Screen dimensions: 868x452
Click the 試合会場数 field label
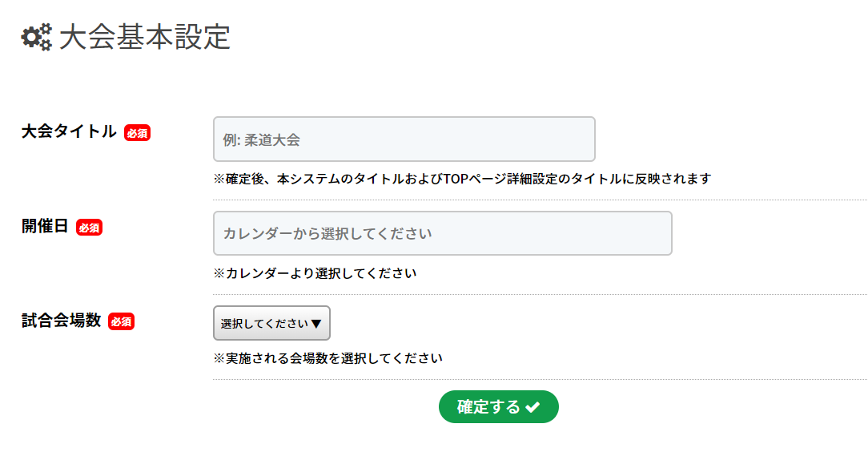[61, 321]
